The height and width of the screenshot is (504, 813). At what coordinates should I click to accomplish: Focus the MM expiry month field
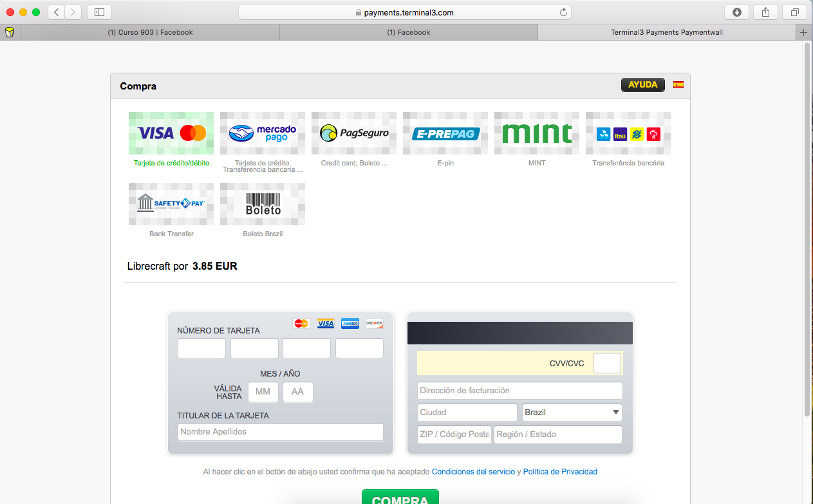click(263, 392)
